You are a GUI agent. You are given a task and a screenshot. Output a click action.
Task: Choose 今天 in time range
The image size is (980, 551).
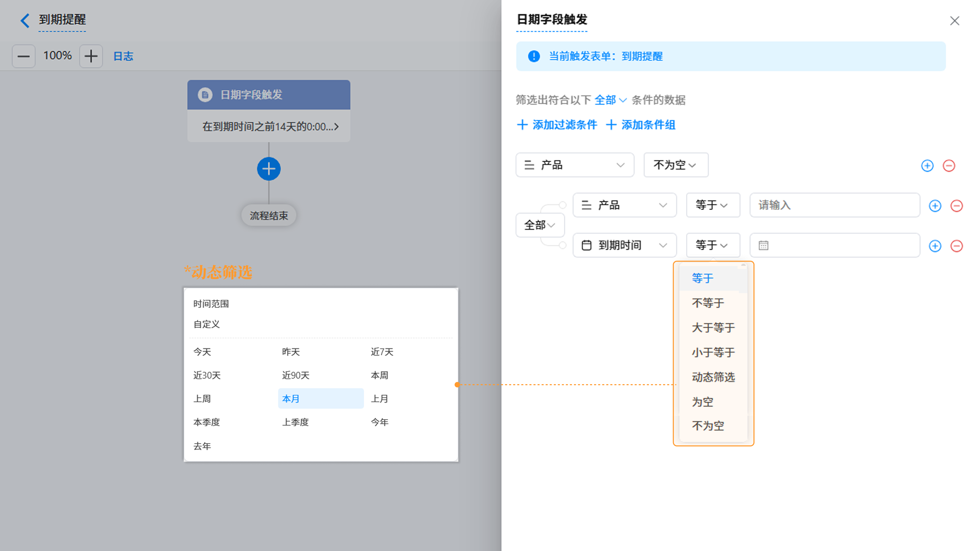coord(202,352)
